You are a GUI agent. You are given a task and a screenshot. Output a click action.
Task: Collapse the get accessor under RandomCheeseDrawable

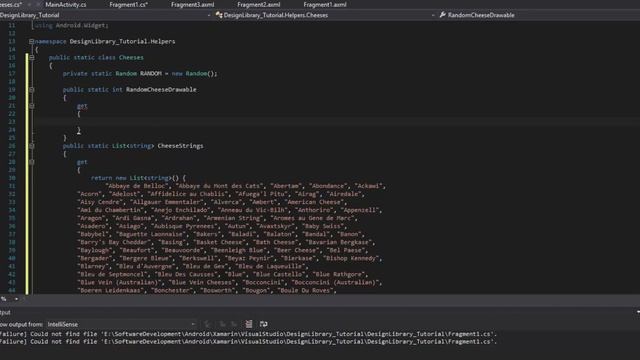[x=31, y=106]
